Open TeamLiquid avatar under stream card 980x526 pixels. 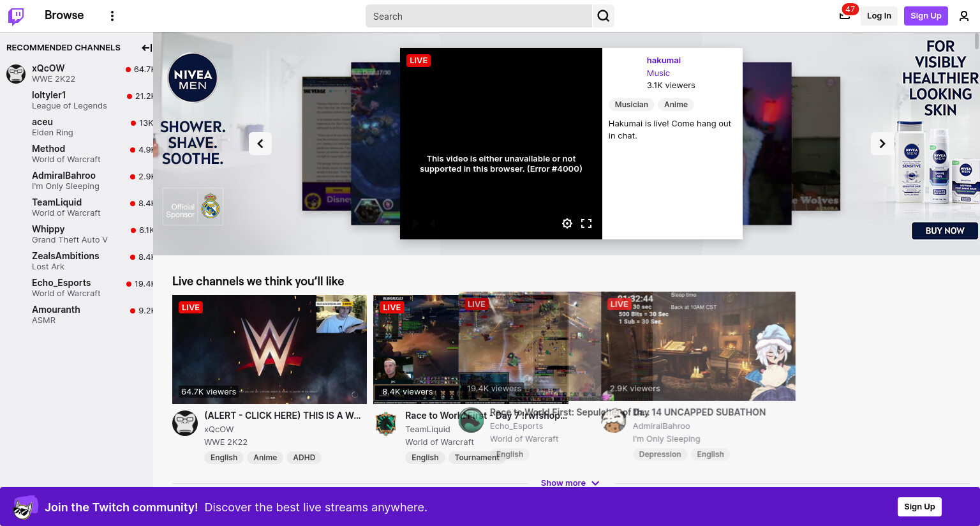pyautogui.click(x=386, y=423)
